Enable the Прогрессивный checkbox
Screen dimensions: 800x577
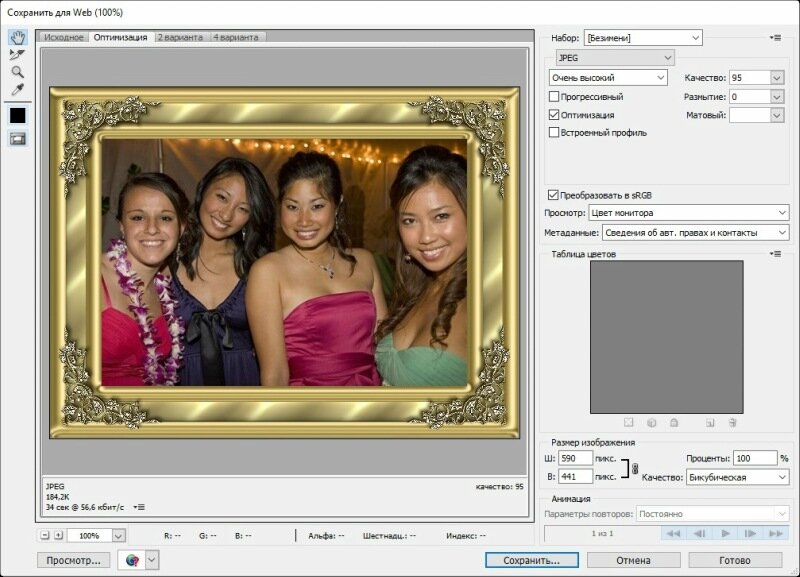[554, 97]
